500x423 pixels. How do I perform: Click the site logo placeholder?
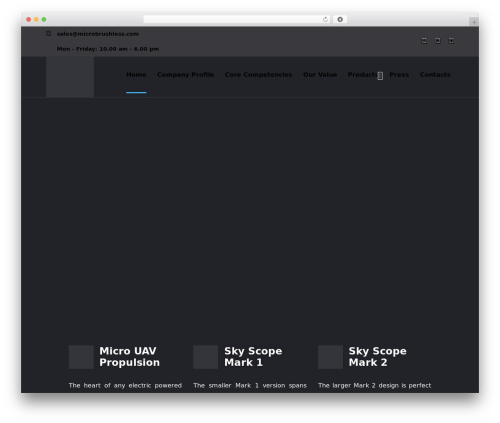pyautogui.click(x=70, y=77)
